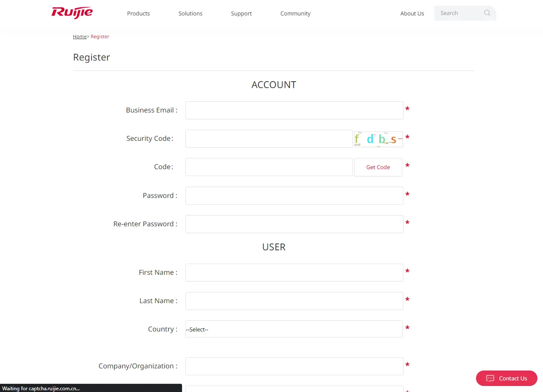The image size is (543, 392).
Task: Select About Us in the navigation bar
Action: 412,13
